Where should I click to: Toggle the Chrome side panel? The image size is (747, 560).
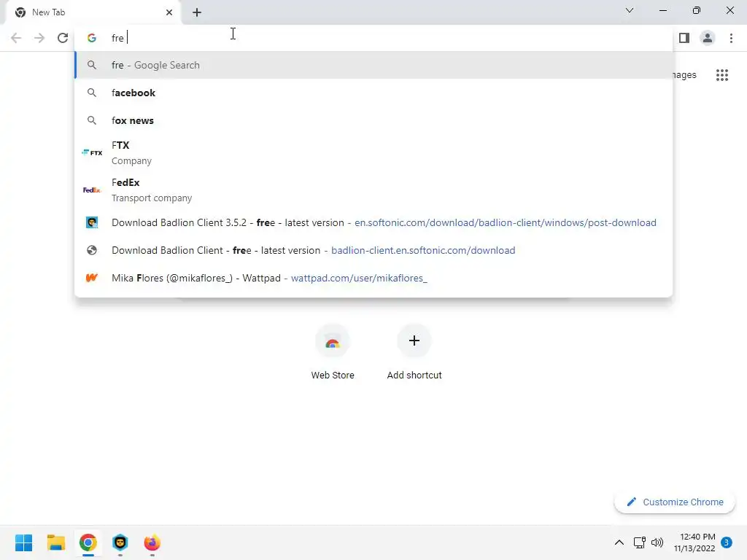pos(684,38)
